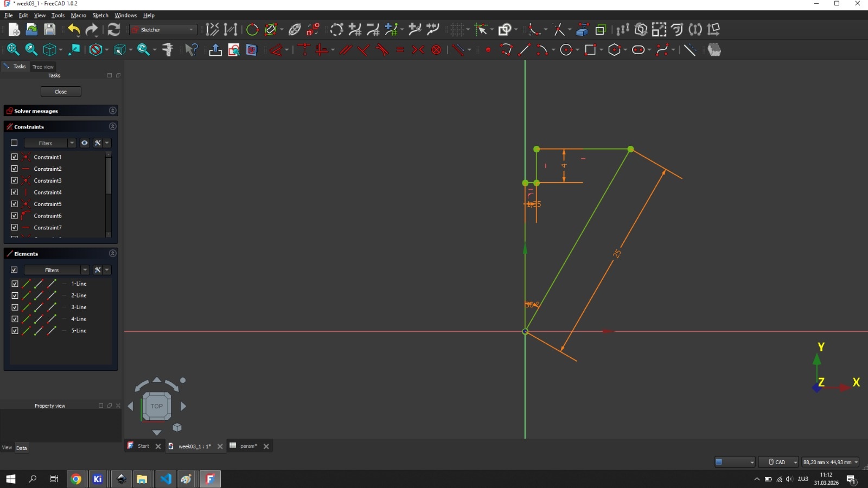The image size is (868, 488).
Task: Click the What's This help cursor icon
Action: coord(191,50)
